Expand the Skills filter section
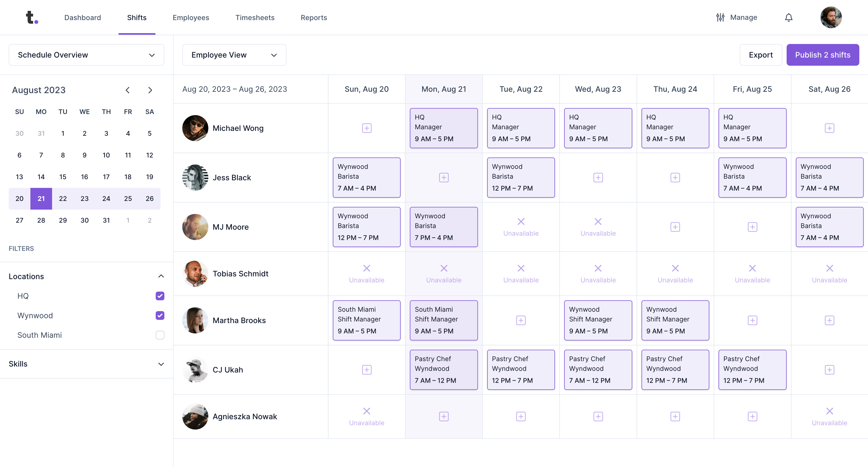Viewport: 868px width, 467px height. [x=86, y=364]
